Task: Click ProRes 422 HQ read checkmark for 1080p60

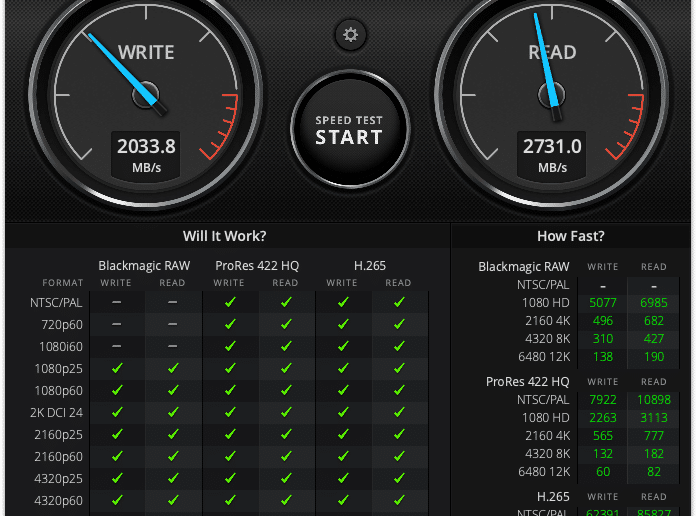Action: click(x=286, y=390)
